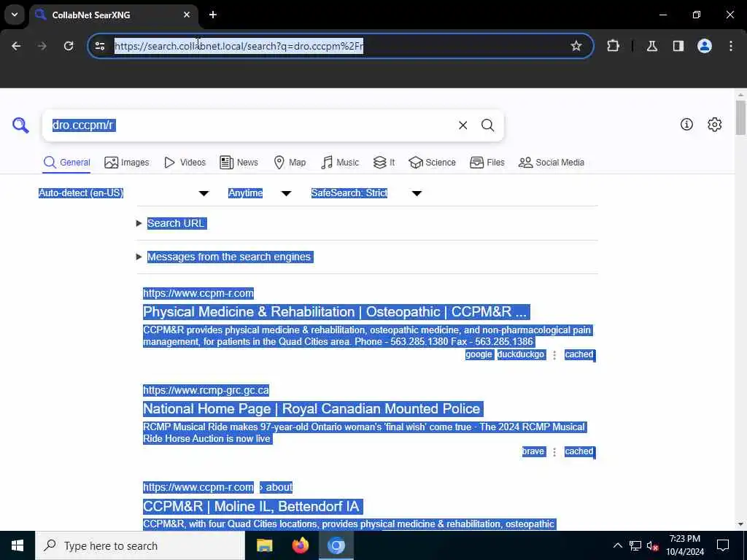Open File Explorer from taskbar
Image resolution: width=747 pixels, height=560 pixels.
(264, 545)
